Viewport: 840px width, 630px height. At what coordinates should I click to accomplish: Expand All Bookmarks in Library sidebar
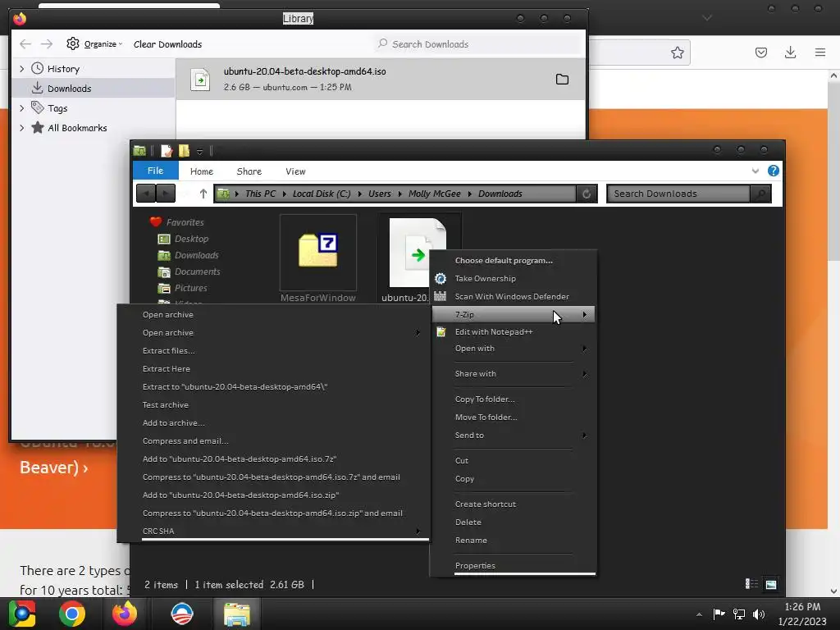tap(21, 128)
